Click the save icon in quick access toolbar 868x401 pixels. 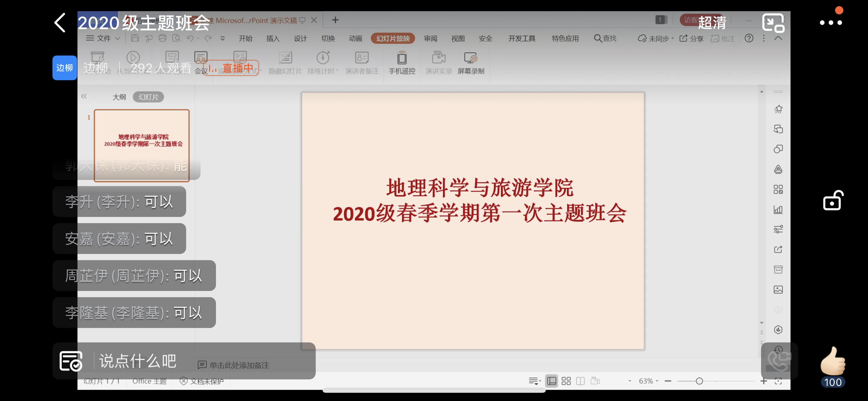click(x=135, y=38)
